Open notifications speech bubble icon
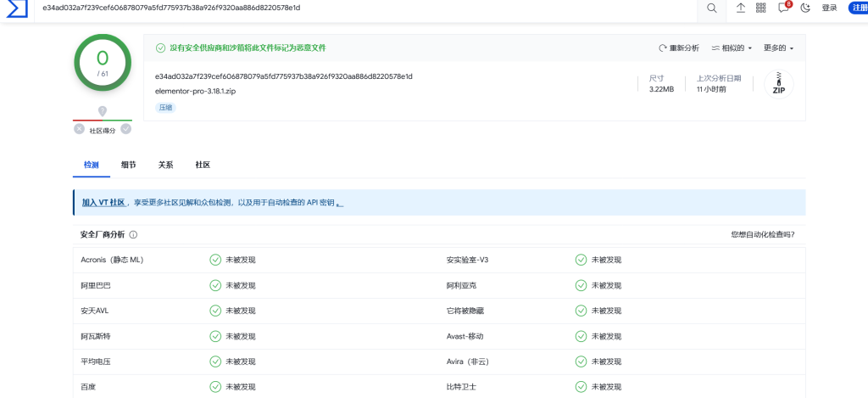This screenshot has height=398, width=868. coord(783,8)
